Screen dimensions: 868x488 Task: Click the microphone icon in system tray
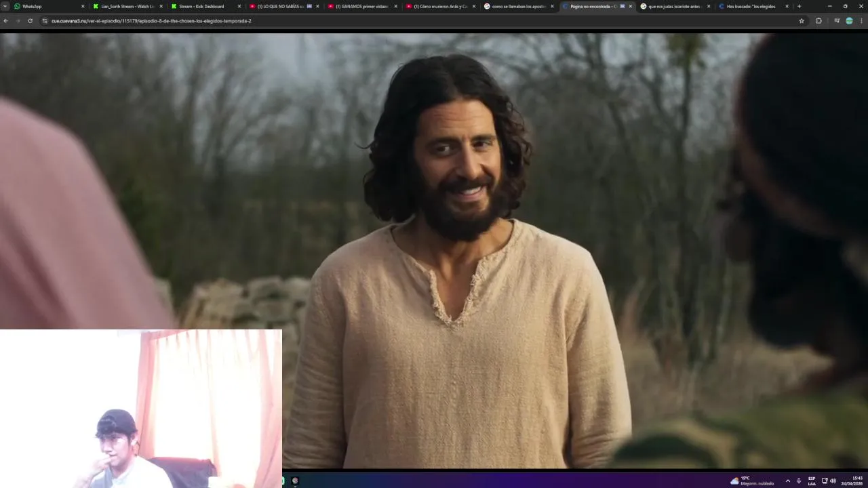pos(798,481)
